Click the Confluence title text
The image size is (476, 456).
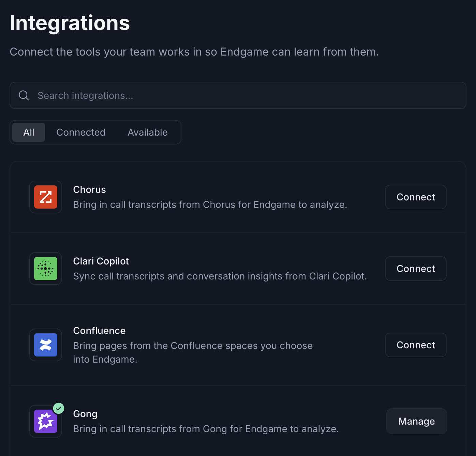pyautogui.click(x=99, y=331)
